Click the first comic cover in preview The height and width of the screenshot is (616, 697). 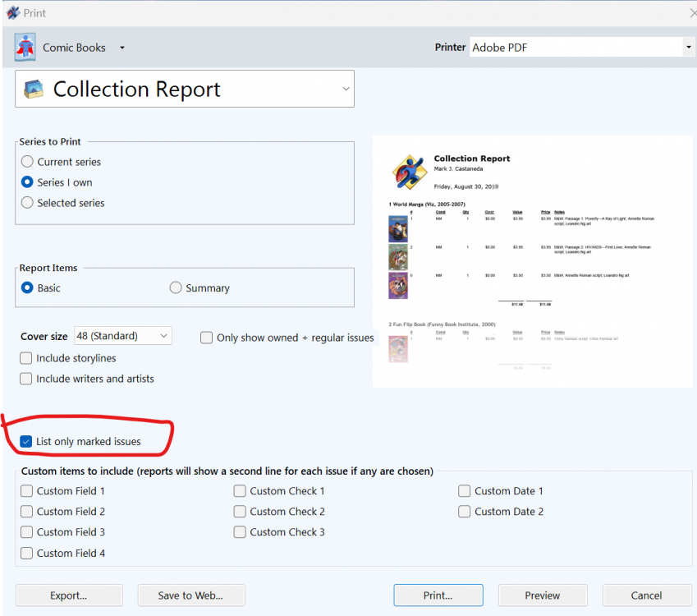tap(398, 228)
